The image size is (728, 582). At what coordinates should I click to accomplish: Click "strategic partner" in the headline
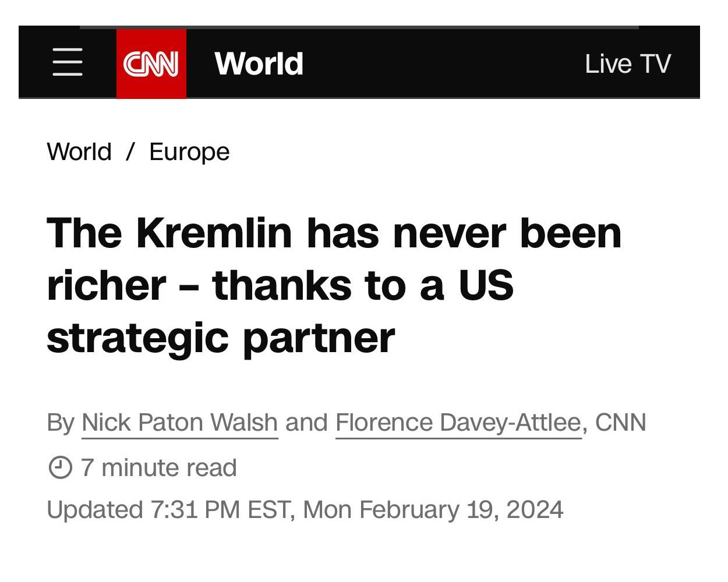(221, 338)
